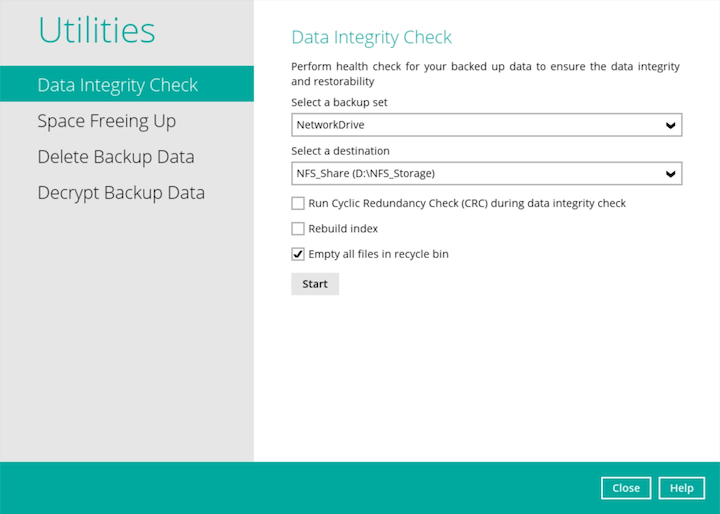Click the 'Select a backup set' label
The width and height of the screenshot is (720, 514).
pyautogui.click(x=339, y=103)
